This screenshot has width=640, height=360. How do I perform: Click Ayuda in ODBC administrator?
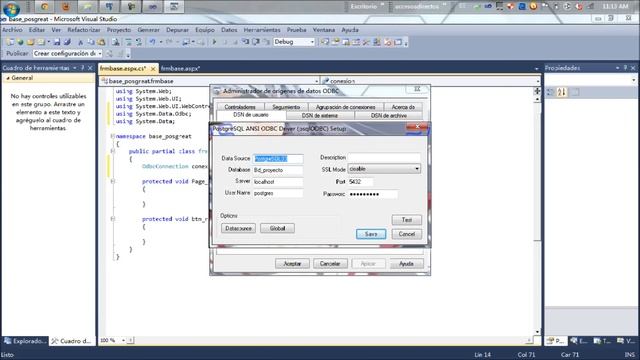[406, 264]
